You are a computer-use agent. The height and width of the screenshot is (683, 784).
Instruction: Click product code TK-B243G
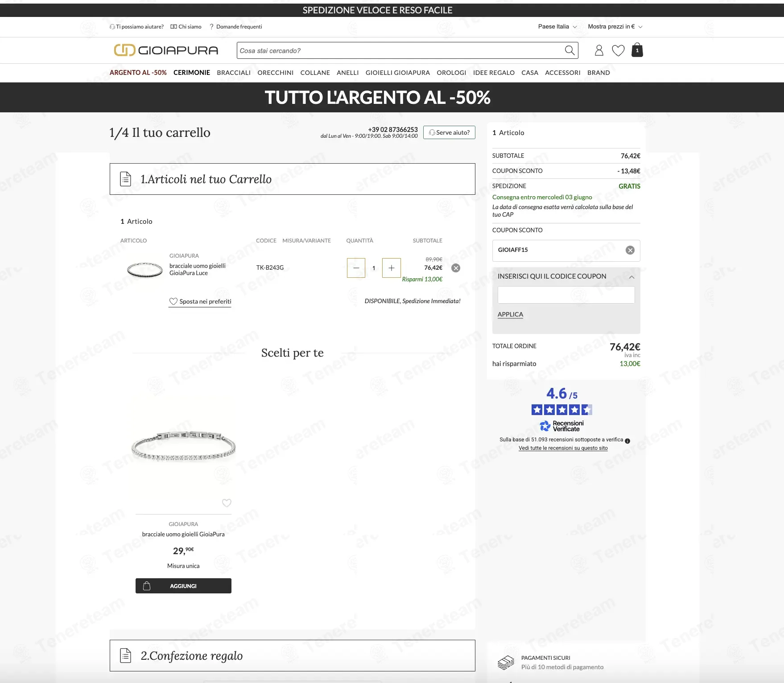pyautogui.click(x=270, y=267)
